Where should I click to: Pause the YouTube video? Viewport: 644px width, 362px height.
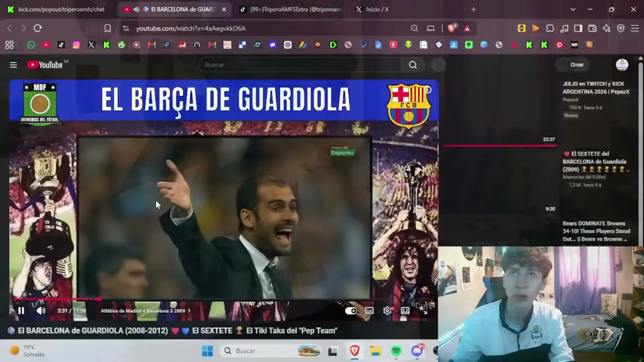coord(21,311)
